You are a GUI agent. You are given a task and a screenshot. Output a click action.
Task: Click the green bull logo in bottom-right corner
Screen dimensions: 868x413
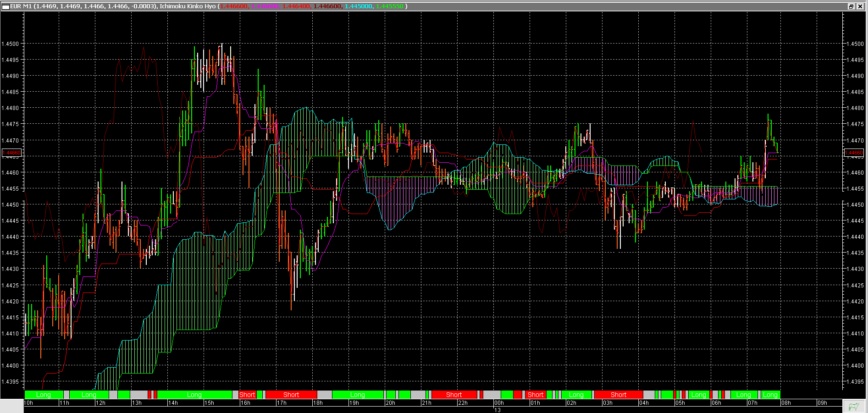coord(854,406)
